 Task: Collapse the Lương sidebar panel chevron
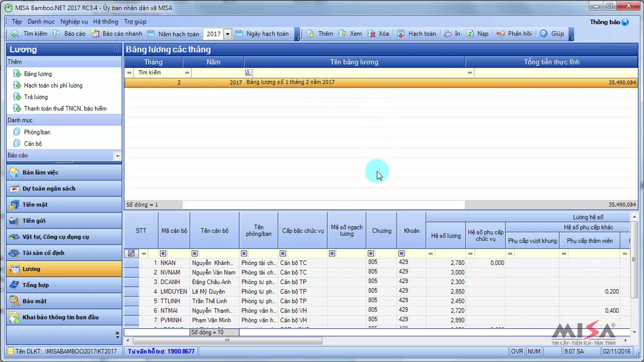[x=116, y=50]
